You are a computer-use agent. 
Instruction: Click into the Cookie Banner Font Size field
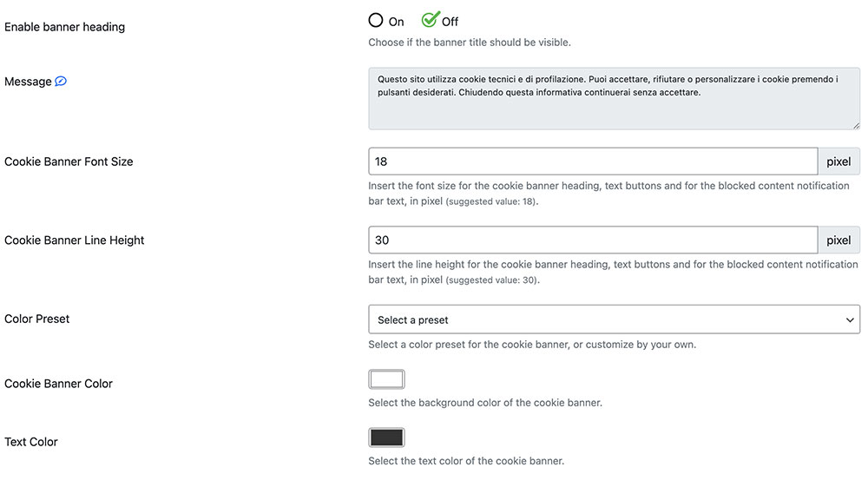click(x=593, y=161)
